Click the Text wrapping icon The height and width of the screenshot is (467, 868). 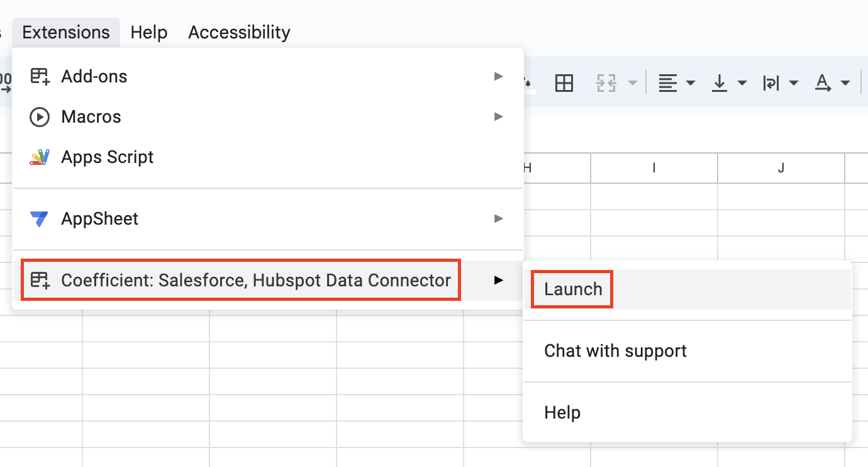click(x=771, y=83)
